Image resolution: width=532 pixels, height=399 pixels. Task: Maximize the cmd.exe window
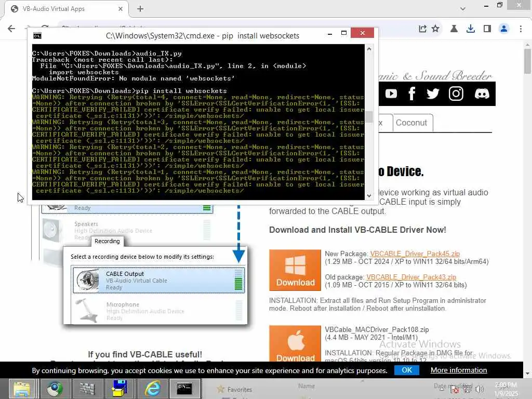[344, 33]
